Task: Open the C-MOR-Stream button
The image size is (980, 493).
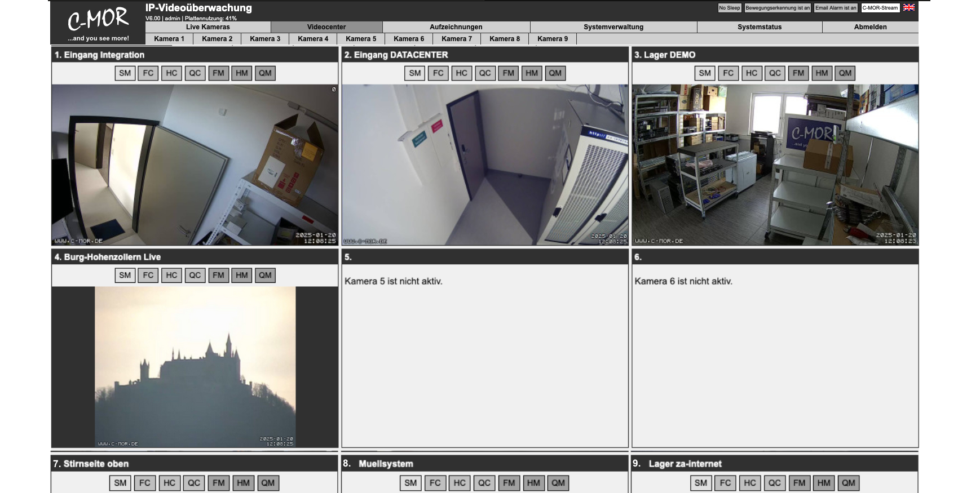Action: click(x=880, y=8)
